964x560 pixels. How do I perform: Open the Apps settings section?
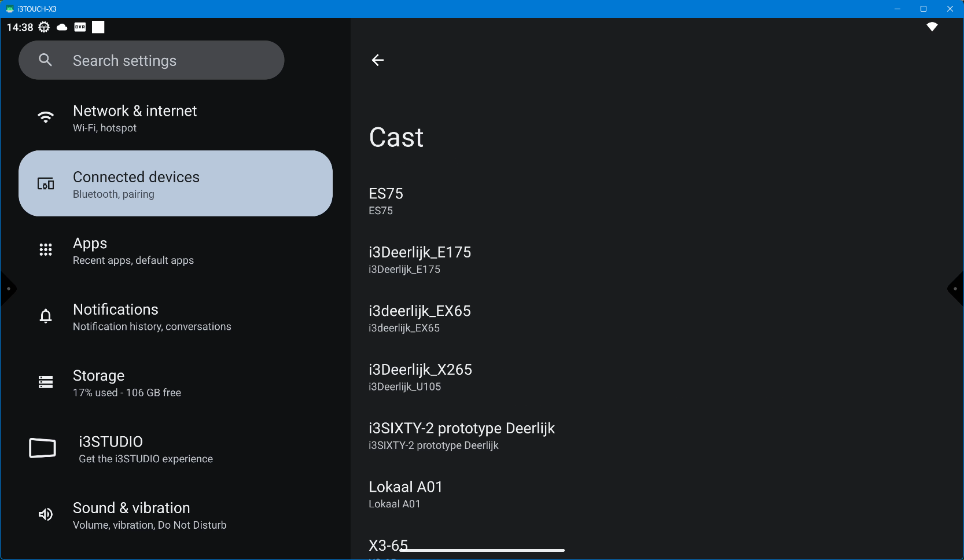coord(133,250)
